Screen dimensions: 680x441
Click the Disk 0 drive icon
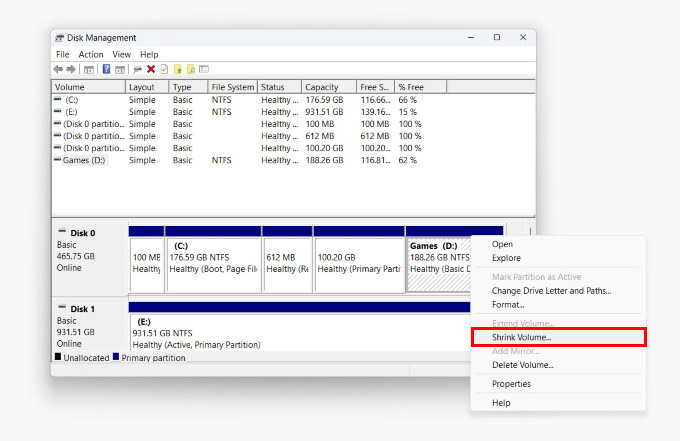point(62,231)
